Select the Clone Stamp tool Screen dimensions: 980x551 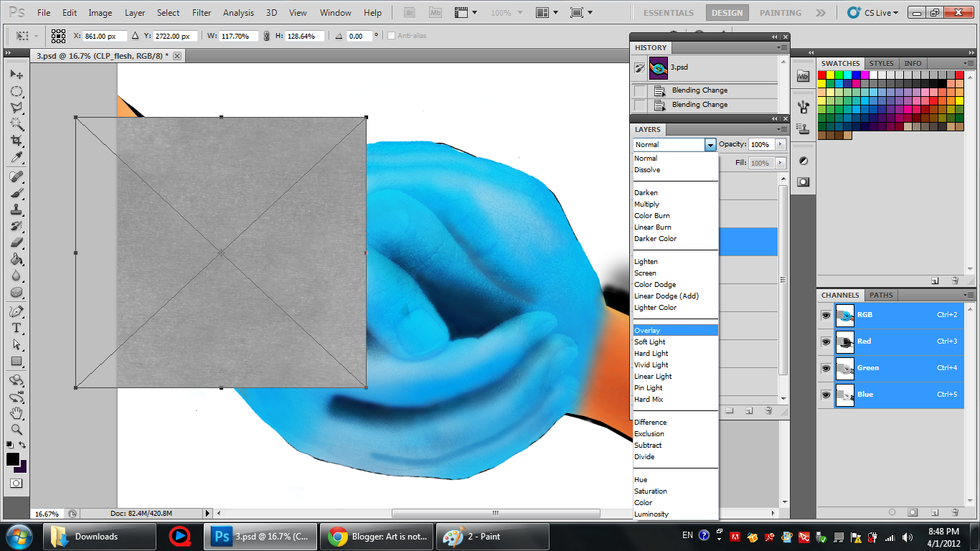16,209
